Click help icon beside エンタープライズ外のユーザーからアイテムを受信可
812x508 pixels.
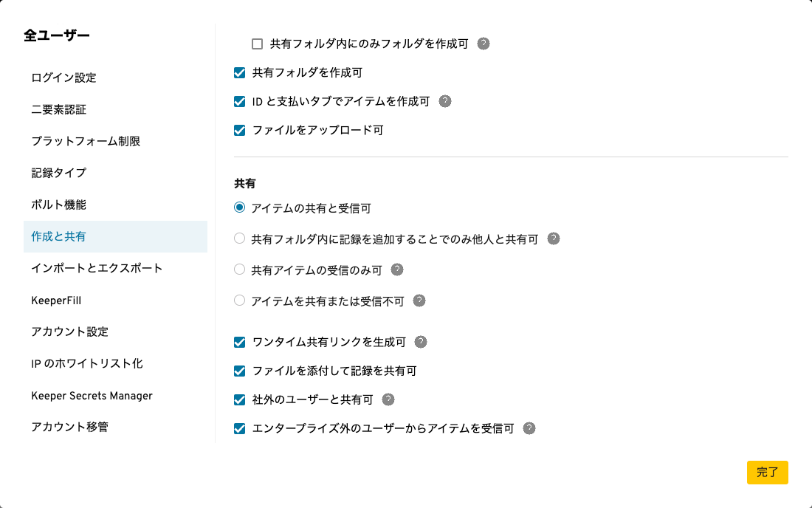coord(529,428)
